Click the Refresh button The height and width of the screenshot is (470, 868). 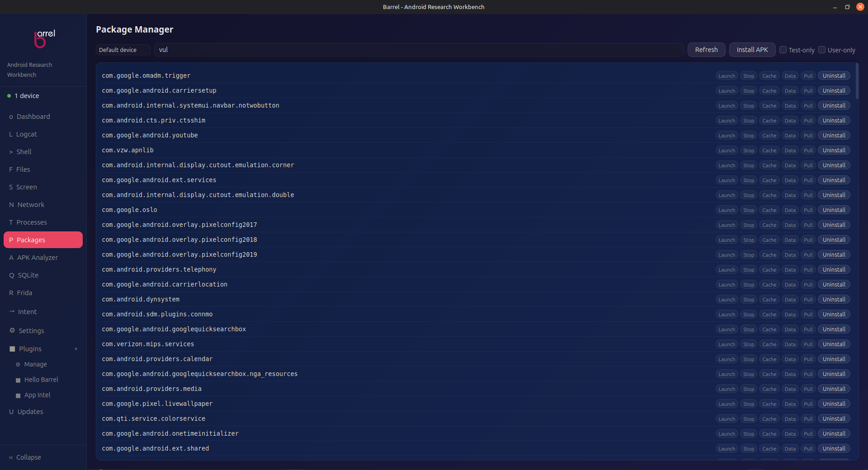pos(706,50)
